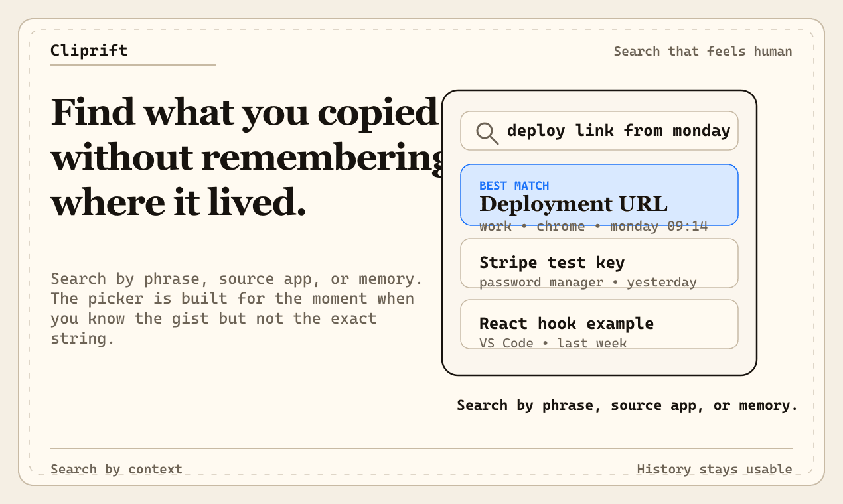Image resolution: width=843 pixels, height=504 pixels.
Task: Click the BEST MATCH badge
Action: click(x=514, y=186)
